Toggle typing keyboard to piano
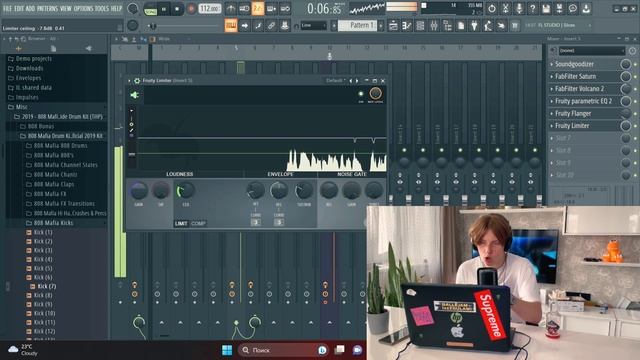This screenshot has width=640, height=360. click(231, 26)
